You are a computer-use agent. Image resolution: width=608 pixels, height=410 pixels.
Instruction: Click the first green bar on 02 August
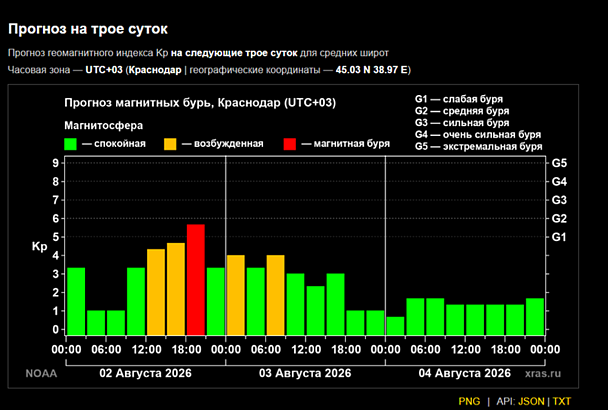click(76, 301)
